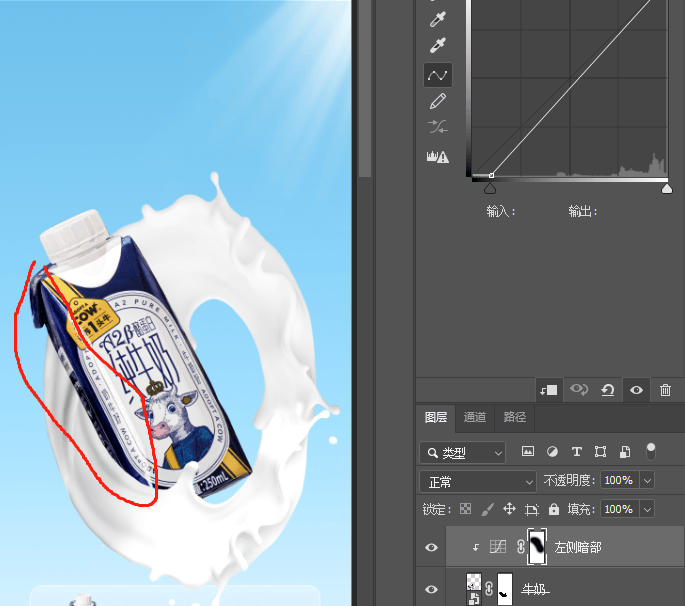The image size is (685, 606).
Task: Toggle clip adjustment to layer below
Action: (x=549, y=390)
